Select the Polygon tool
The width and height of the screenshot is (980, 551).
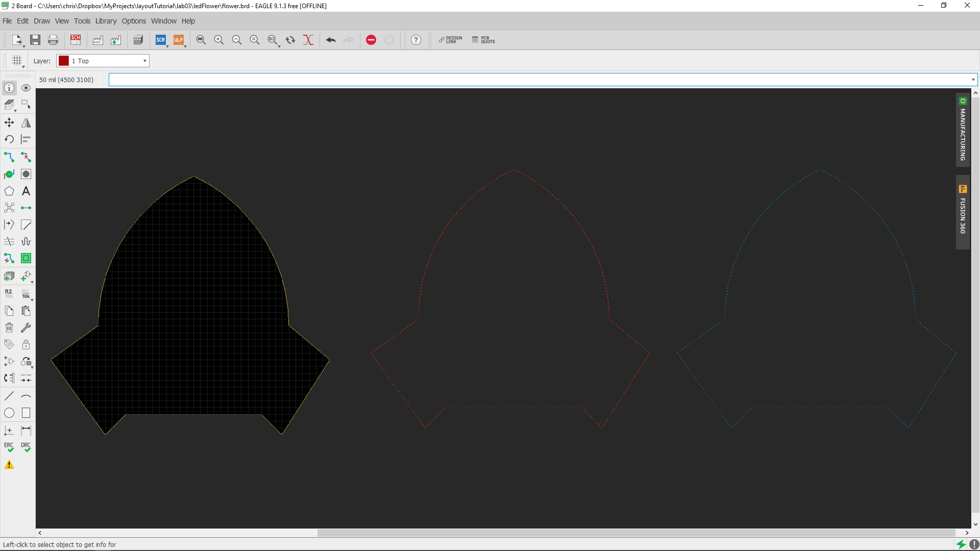tap(9, 191)
